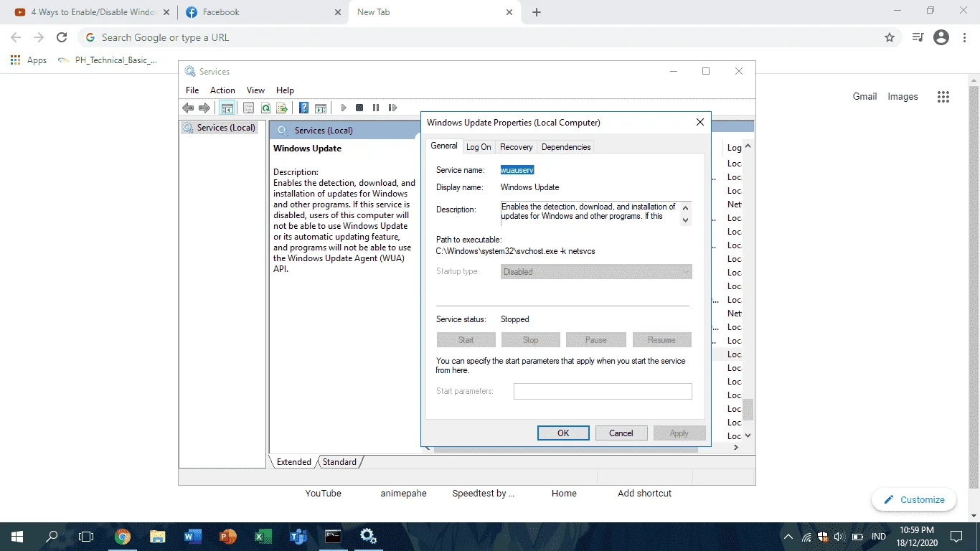
Task: Switch to the Log On tab
Action: tap(479, 147)
